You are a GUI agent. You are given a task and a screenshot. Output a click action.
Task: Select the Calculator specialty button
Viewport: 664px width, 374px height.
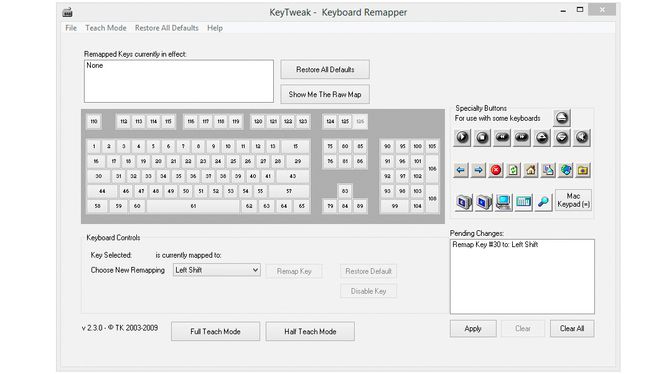(523, 202)
